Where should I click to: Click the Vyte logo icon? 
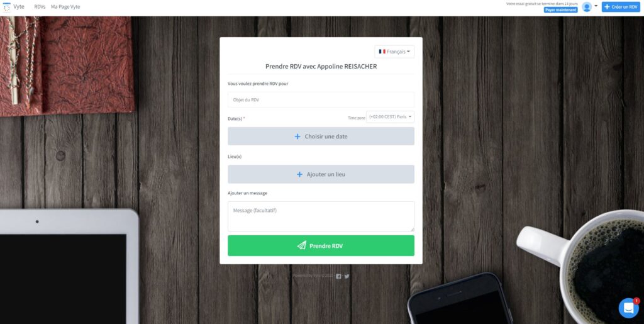[6, 7]
